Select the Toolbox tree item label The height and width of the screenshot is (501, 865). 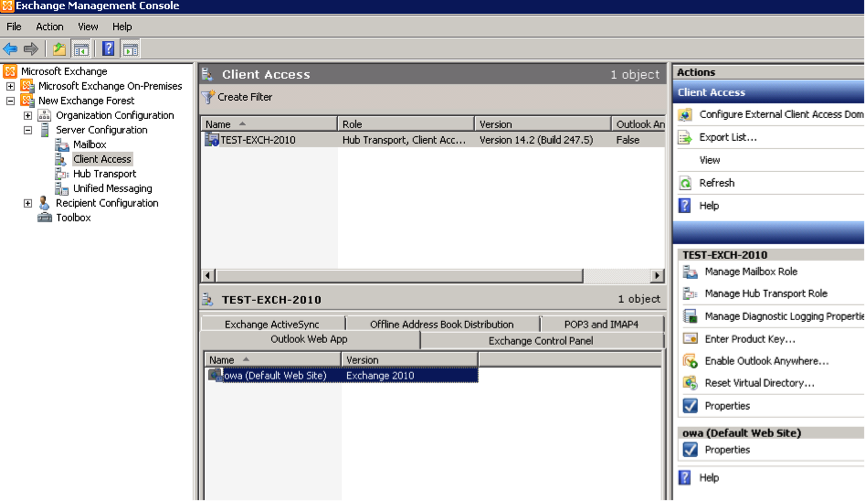pos(73,218)
